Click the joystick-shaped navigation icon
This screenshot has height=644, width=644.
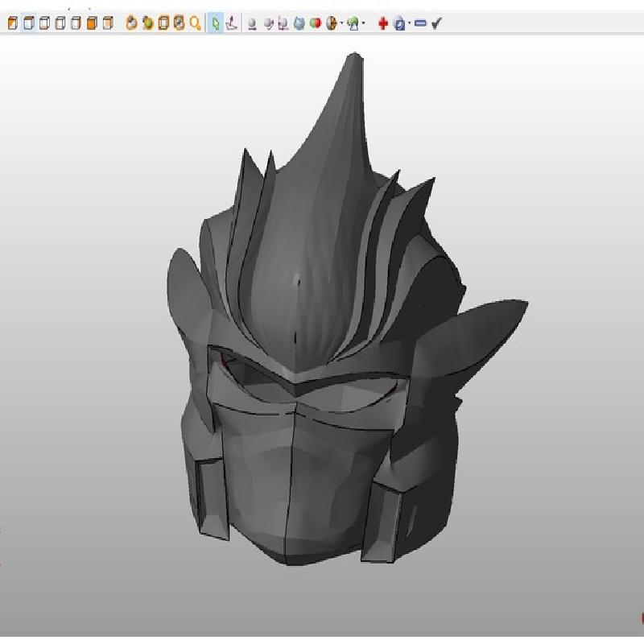(x=232, y=23)
